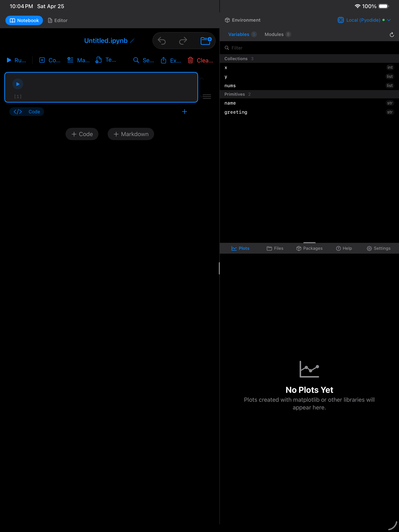
Task: Switch to Editor view
Action: pos(58,20)
